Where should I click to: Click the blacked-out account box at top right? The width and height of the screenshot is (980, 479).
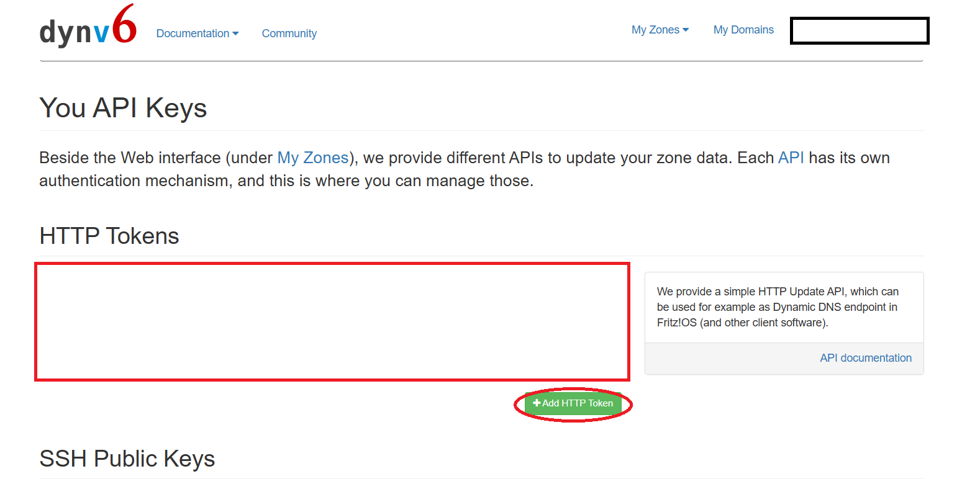click(x=859, y=31)
